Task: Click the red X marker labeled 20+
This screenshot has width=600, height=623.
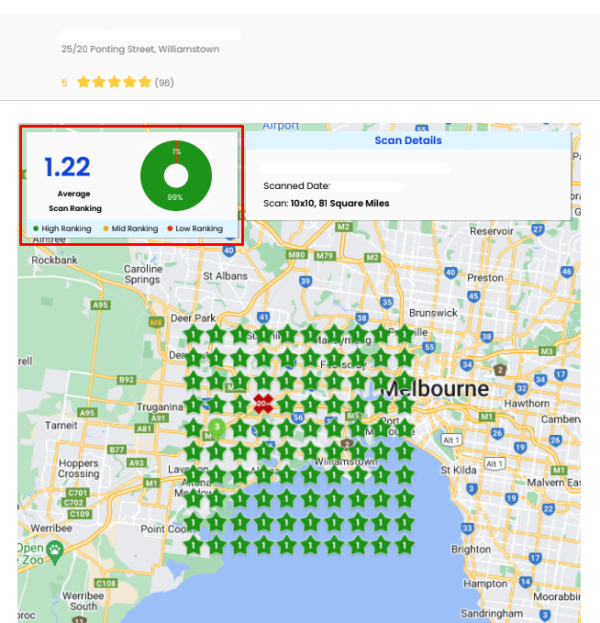Action: [263, 404]
